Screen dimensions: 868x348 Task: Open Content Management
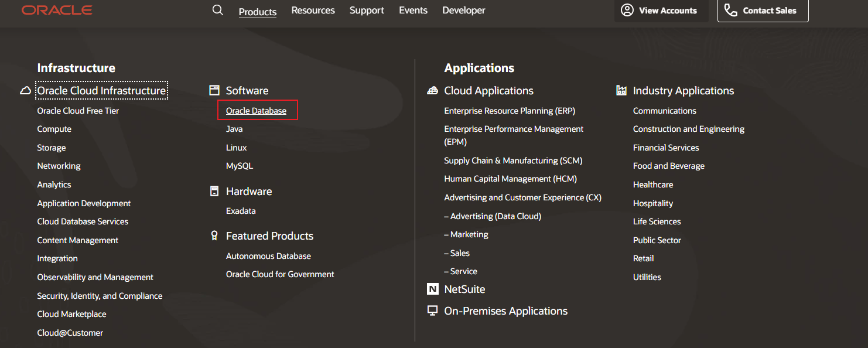tap(78, 240)
